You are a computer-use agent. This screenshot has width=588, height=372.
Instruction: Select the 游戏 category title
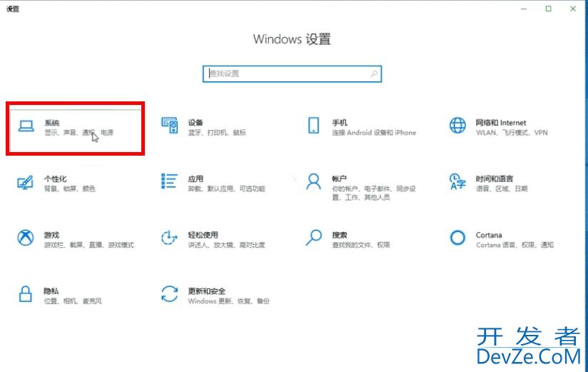52,235
